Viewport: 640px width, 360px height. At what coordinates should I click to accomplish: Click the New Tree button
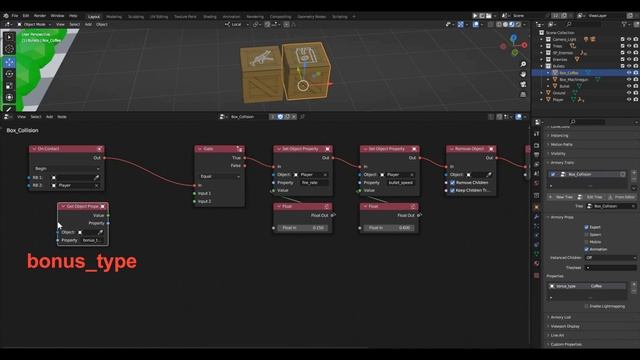click(561, 197)
